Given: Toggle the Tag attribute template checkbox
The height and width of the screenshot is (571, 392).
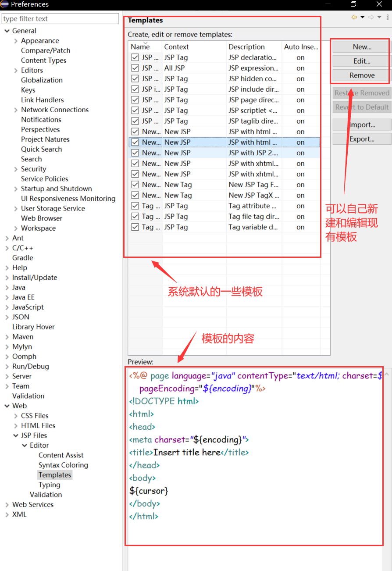Looking at the screenshot, I should (x=134, y=206).
